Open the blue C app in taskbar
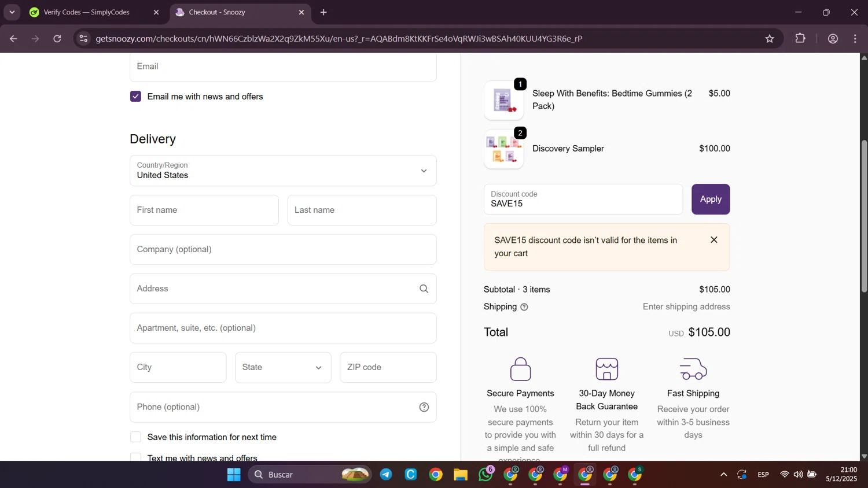The width and height of the screenshot is (868, 488). [x=411, y=475]
